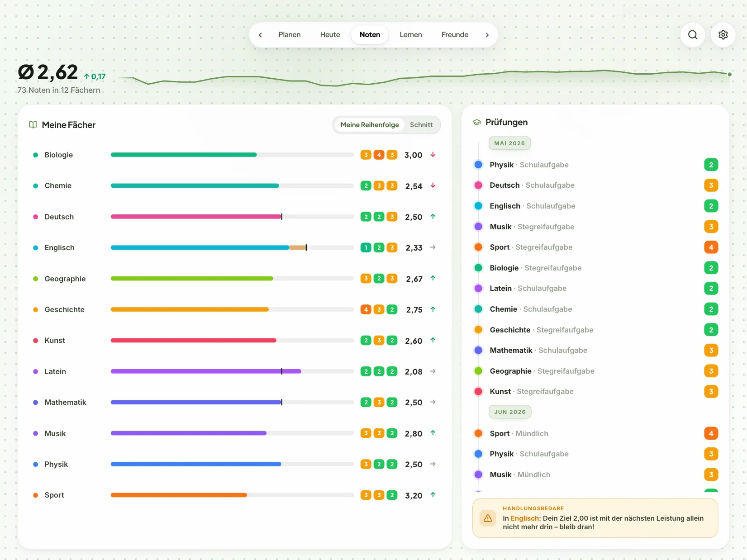The width and height of the screenshot is (747, 560).
Task: Open settings gear icon
Action: [723, 35]
